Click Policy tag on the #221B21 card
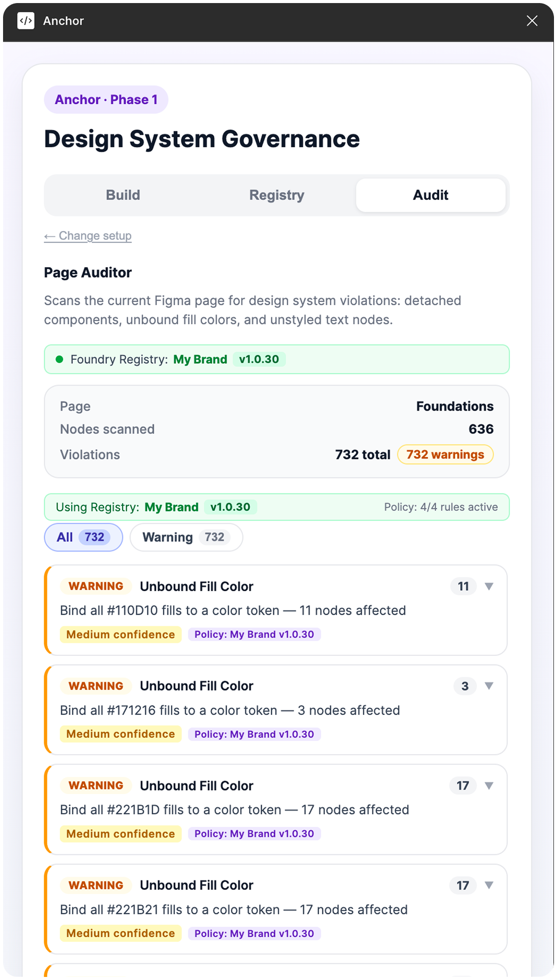The image size is (557, 980). coord(255,934)
